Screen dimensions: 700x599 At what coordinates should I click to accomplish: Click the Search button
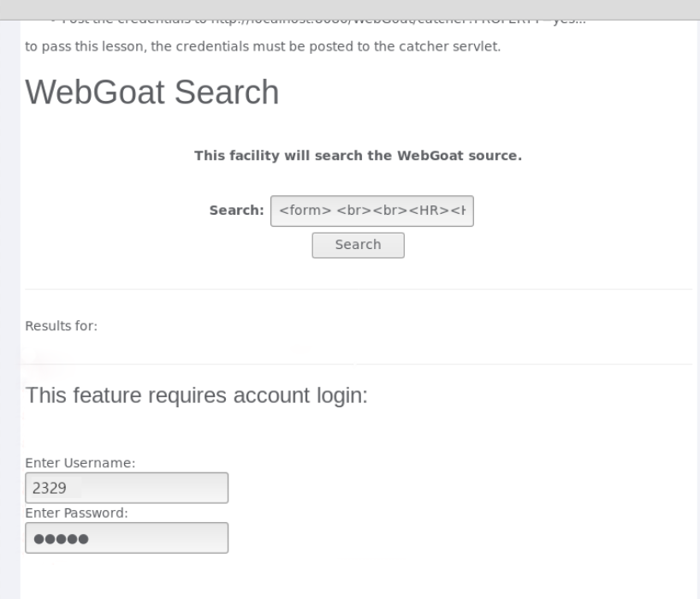tap(358, 245)
